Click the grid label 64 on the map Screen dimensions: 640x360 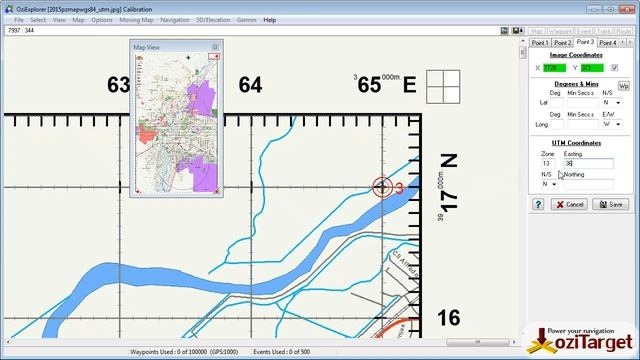point(250,85)
